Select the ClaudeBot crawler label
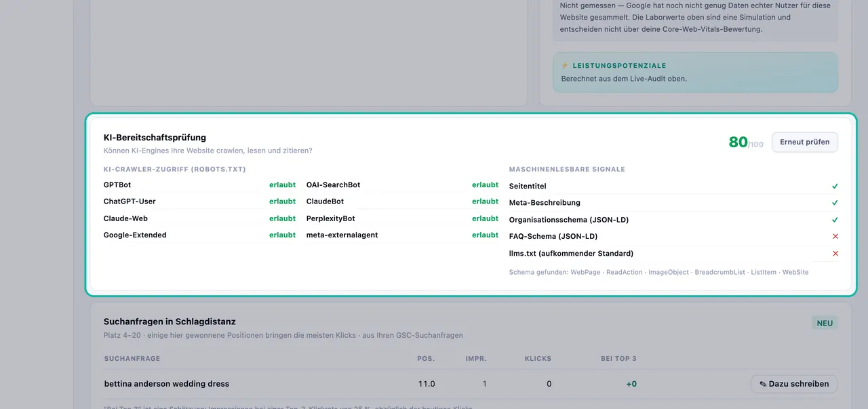This screenshot has height=409, width=868. point(325,201)
